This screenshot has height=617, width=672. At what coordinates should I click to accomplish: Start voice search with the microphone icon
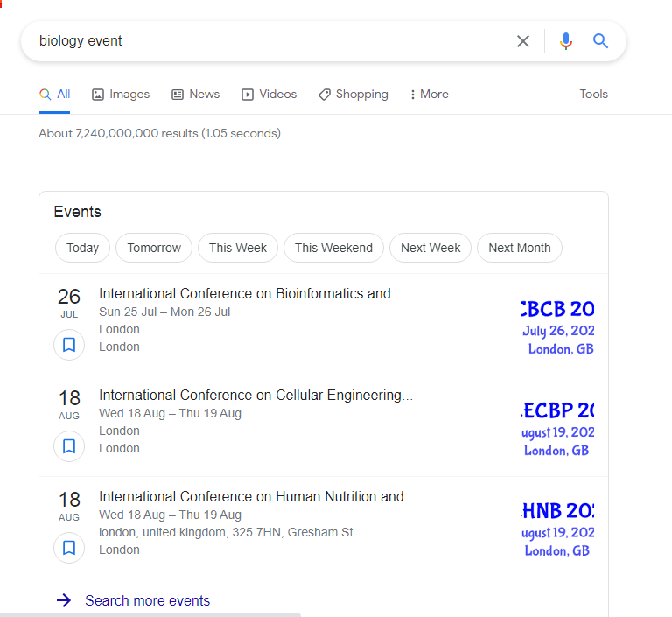click(x=566, y=41)
